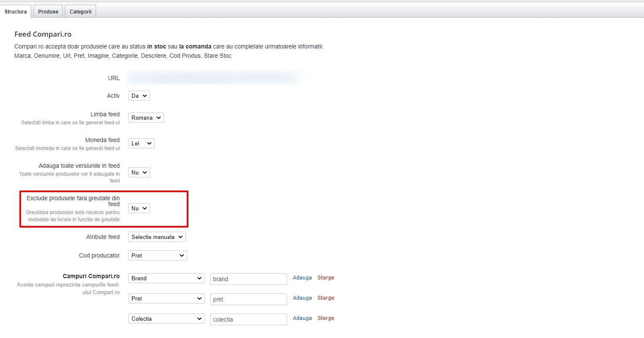Click Sterge in the Brand row
644x338 pixels.
tap(326, 278)
